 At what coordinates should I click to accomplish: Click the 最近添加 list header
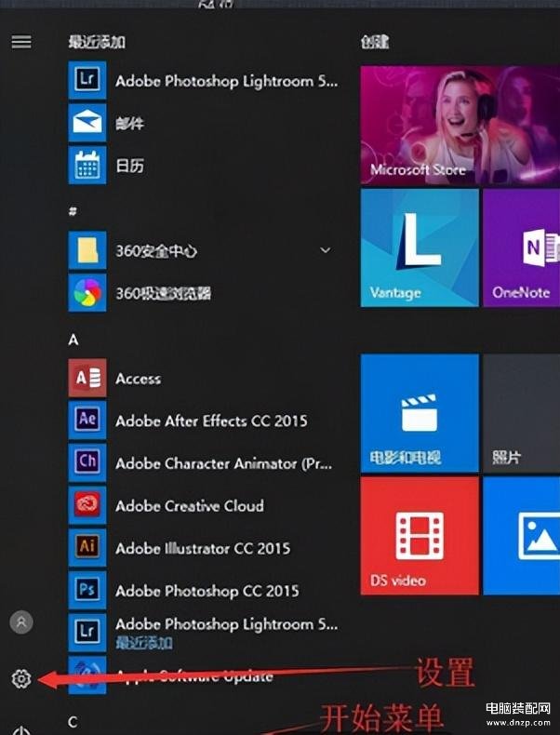coord(97,42)
